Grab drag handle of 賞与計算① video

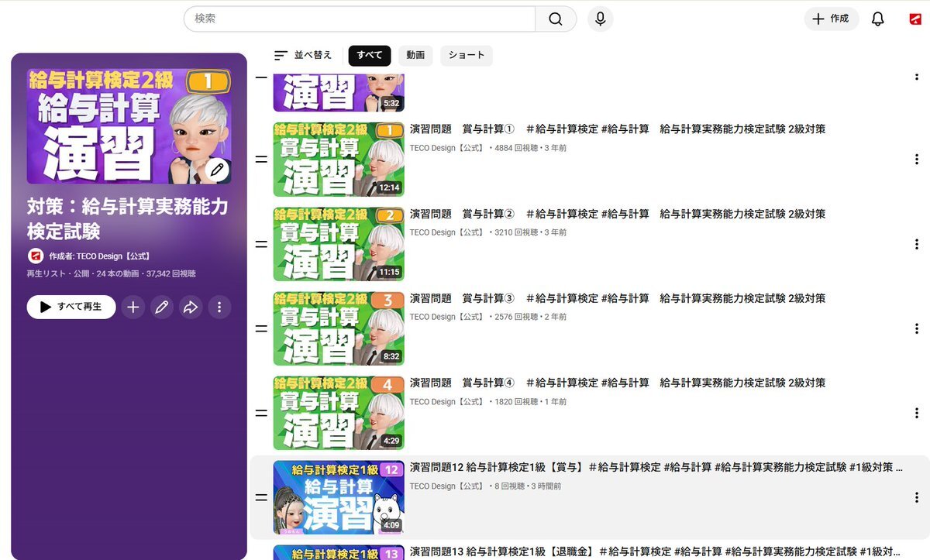[x=261, y=160]
